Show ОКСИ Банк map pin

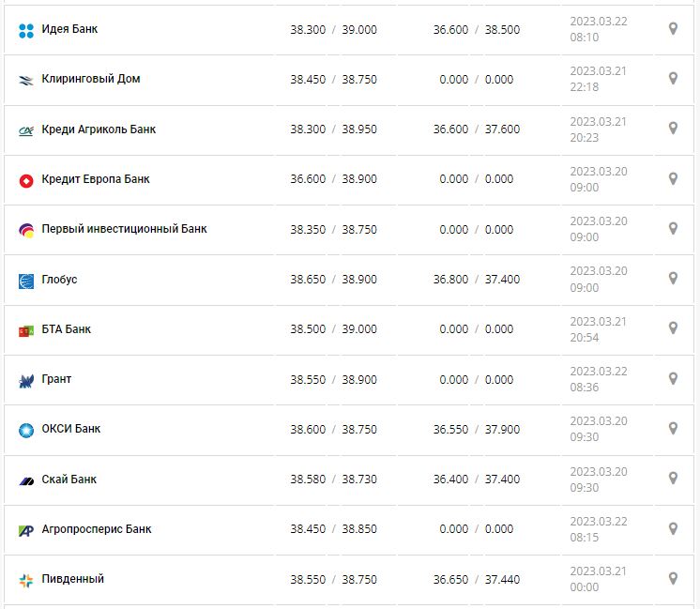coord(673,429)
